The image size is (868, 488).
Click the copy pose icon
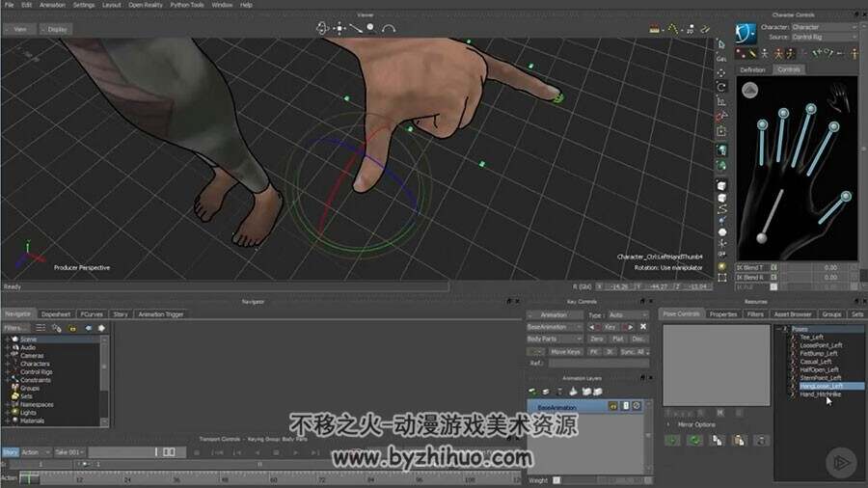coord(717,441)
